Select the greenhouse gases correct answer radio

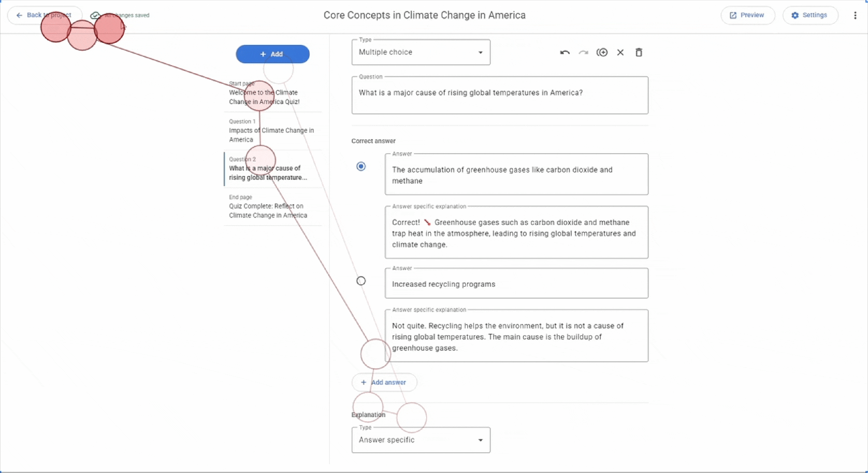click(361, 166)
